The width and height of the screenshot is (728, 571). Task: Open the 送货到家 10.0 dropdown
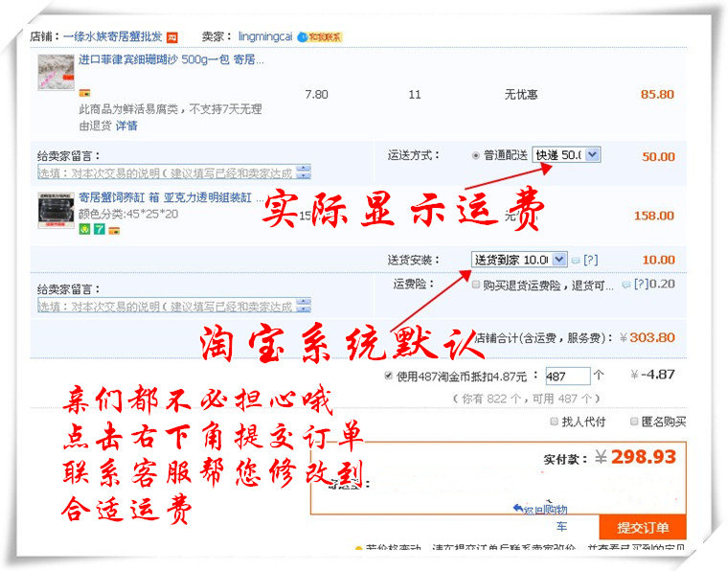pos(519,260)
